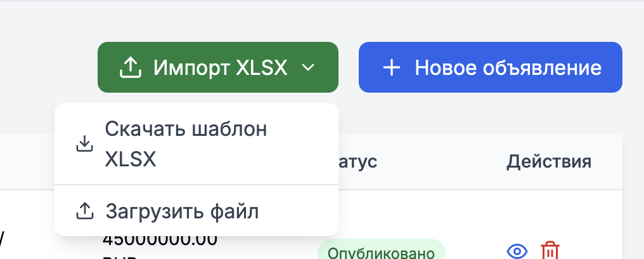This screenshot has height=259, width=644.
Task: Click the word XLSX in the template item
Action: pyautogui.click(x=131, y=159)
